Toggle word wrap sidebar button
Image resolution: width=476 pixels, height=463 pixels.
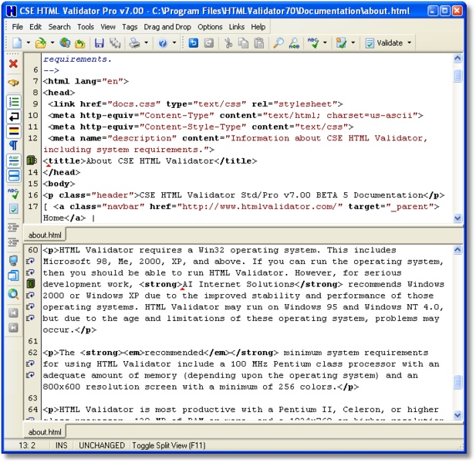coord(14,117)
